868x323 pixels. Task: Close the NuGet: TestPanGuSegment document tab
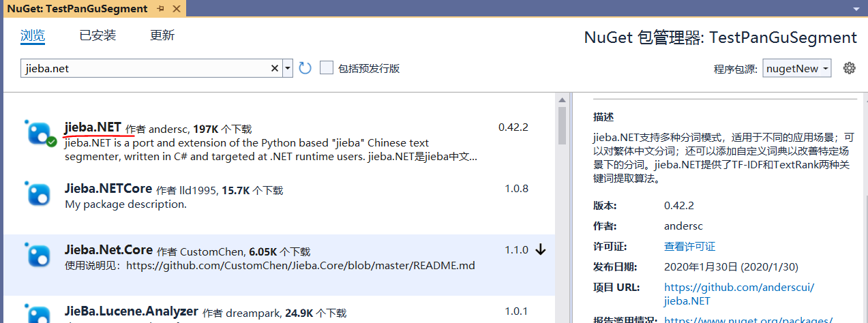point(177,9)
